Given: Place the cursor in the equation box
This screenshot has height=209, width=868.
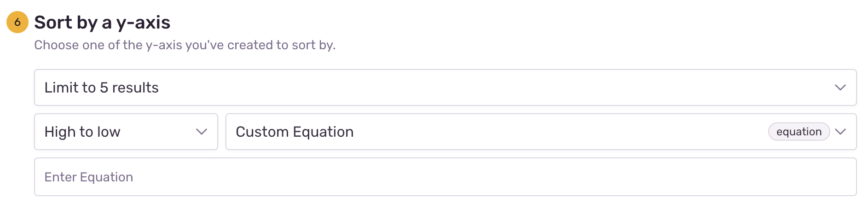Looking at the screenshot, I should pyautogui.click(x=445, y=177).
